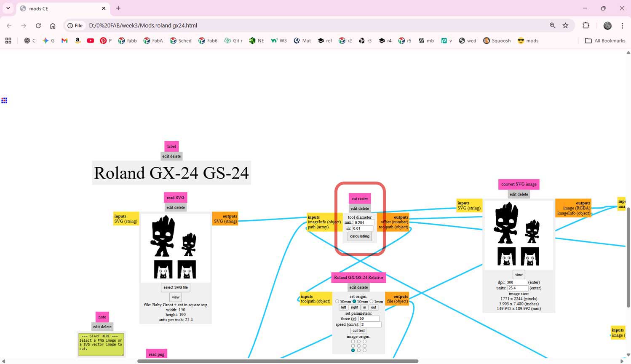Open the Extensions puzzle icon
This screenshot has width=631, height=364.
pyautogui.click(x=586, y=26)
